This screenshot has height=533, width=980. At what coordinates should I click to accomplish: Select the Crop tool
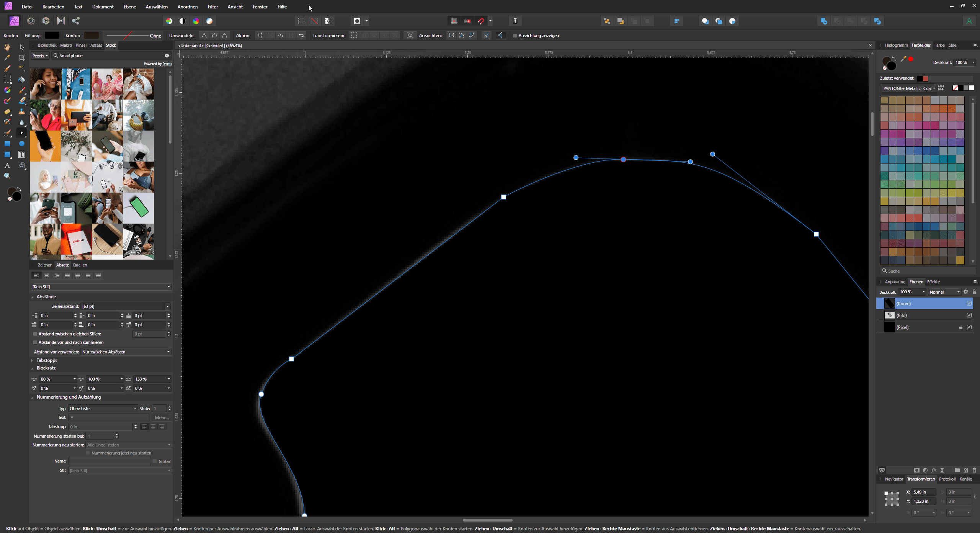(22, 57)
